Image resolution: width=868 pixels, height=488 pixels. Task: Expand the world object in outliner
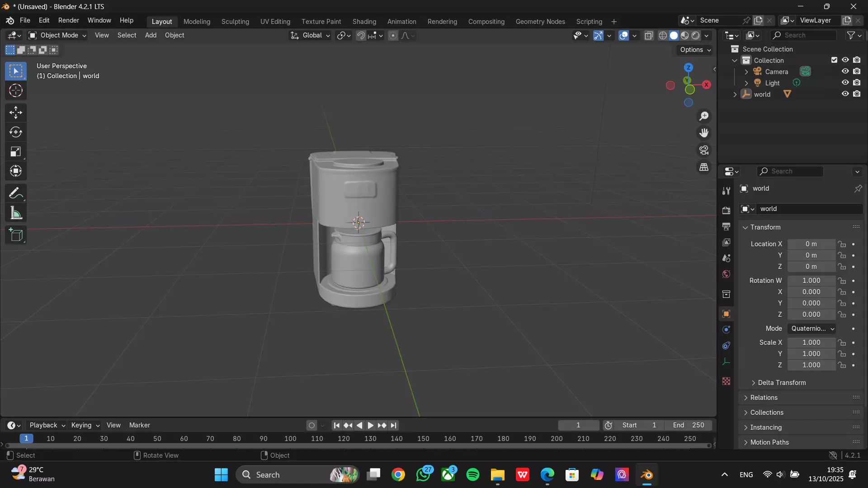pyautogui.click(x=735, y=94)
